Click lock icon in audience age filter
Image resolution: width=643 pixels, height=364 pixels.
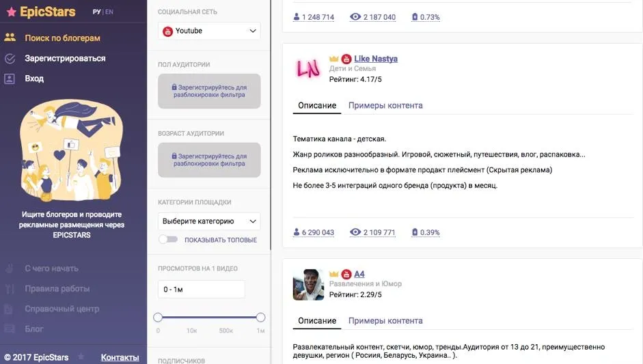pos(174,156)
